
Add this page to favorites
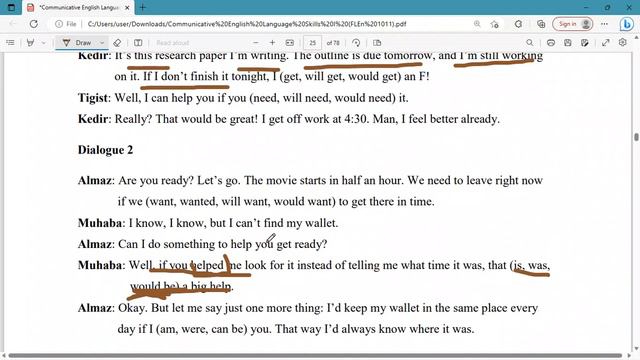click(495, 24)
